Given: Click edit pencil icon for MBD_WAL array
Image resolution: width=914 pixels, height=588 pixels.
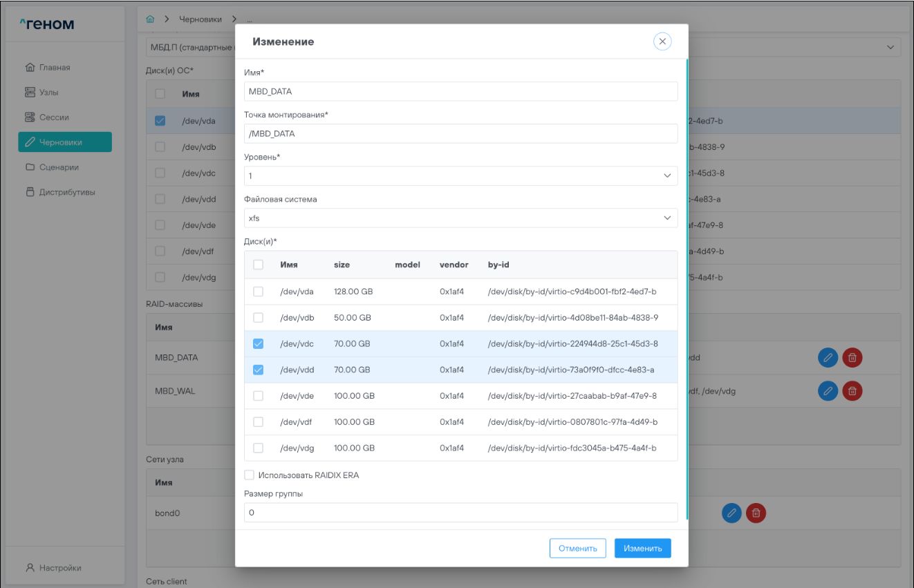Looking at the screenshot, I should [x=828, y=390].
